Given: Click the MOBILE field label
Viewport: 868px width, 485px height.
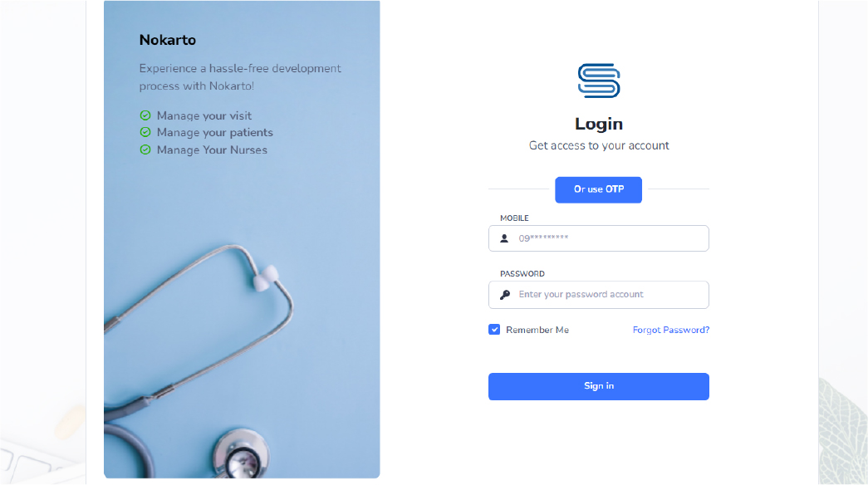Looking at the screenshot, I should pyautogui.click(x=514, y=218).
